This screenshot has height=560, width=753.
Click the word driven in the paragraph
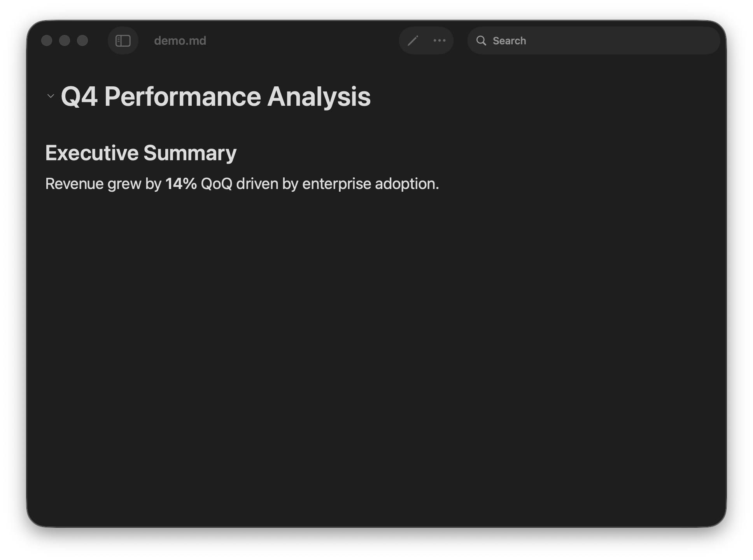point(257,184)
